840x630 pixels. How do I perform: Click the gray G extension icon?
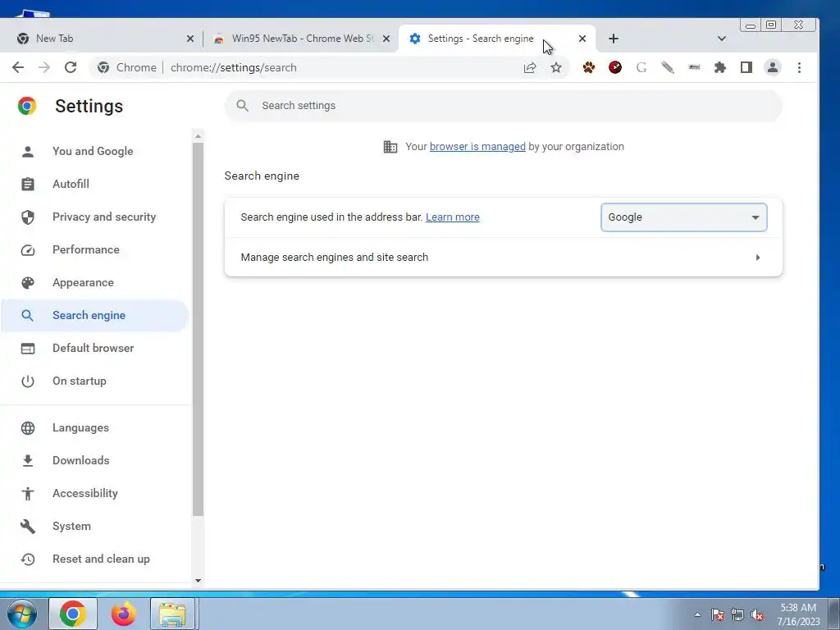[641, 67]
